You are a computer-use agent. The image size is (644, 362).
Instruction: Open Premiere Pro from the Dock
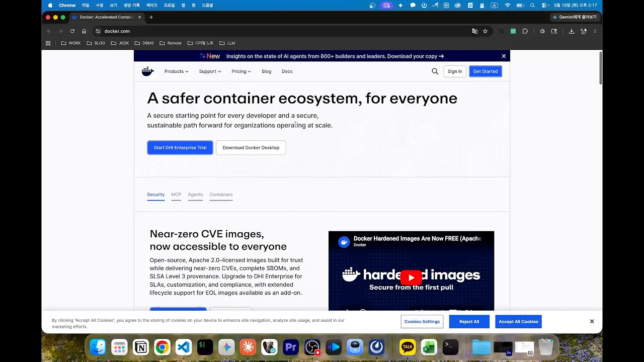291,347
